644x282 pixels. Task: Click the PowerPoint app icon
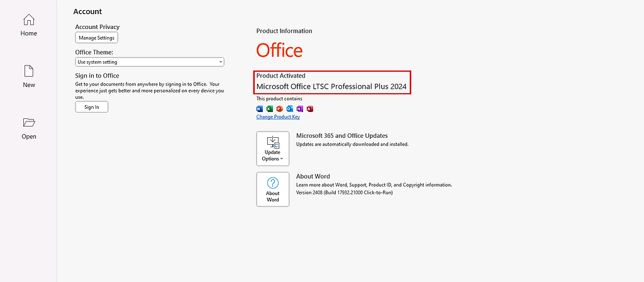[280, 109]
